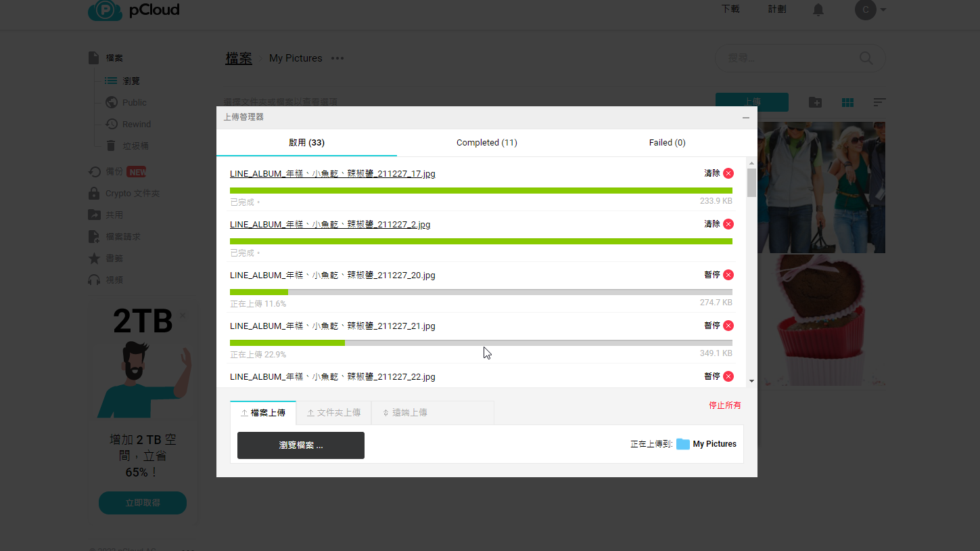Open the sort options icon
980x551 pixels.
click(x=879, y=102)
